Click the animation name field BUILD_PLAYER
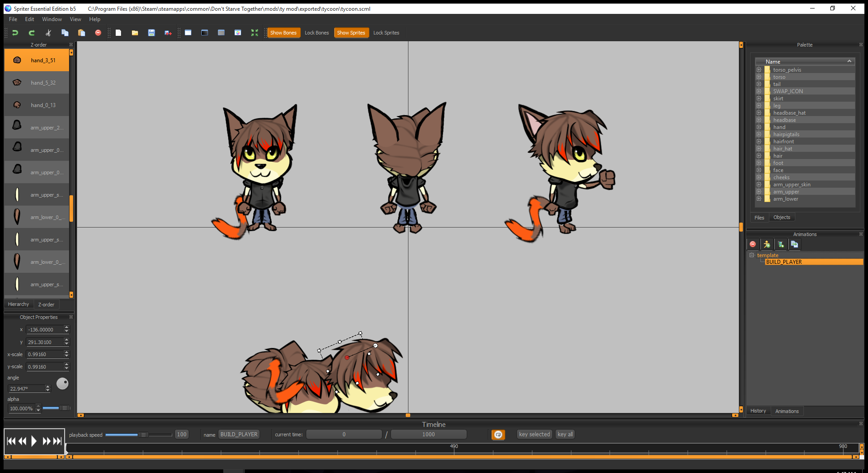 239,434
